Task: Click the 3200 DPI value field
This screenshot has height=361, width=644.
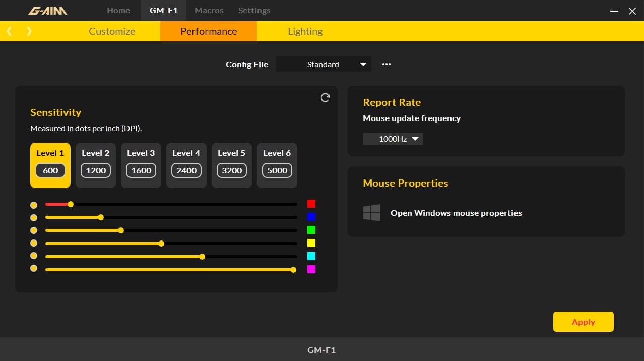Action: pyautogui.click(x=232, y=170)
